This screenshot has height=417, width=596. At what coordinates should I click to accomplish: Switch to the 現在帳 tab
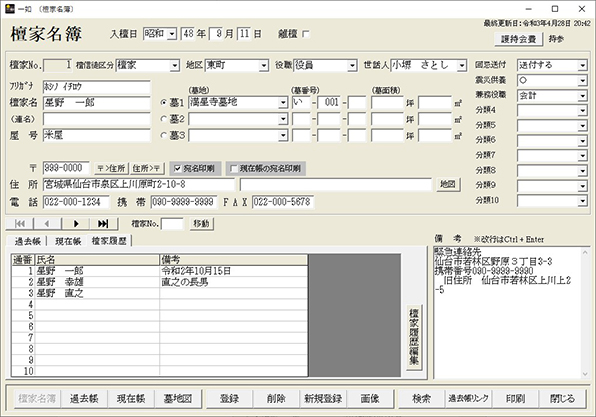coord(68,241)
